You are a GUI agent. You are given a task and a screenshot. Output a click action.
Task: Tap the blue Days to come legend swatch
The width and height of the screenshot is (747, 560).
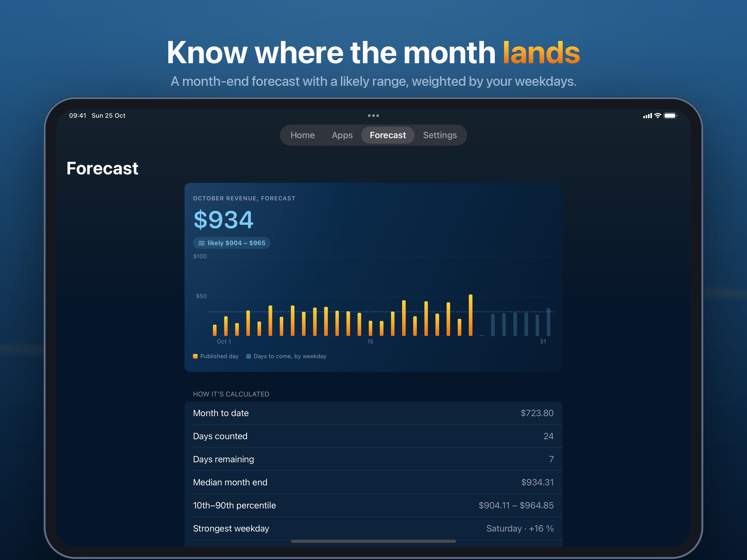click(x=249, y=356)
